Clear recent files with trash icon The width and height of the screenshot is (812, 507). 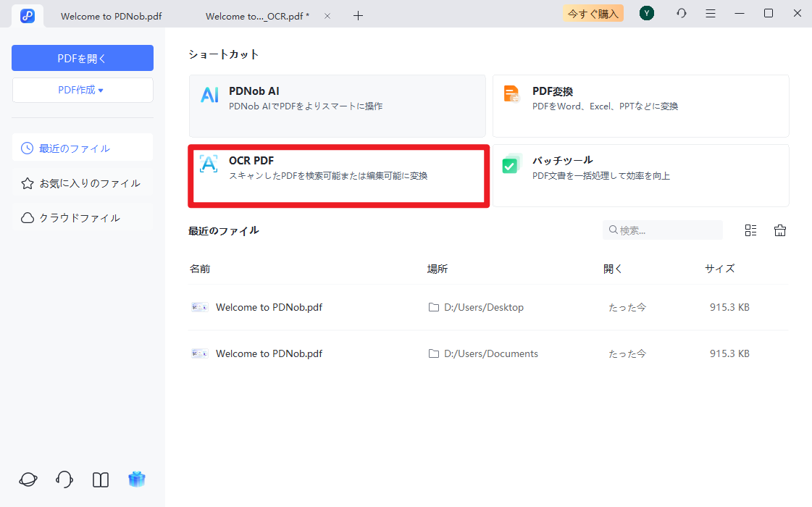[x=780, y=230]
